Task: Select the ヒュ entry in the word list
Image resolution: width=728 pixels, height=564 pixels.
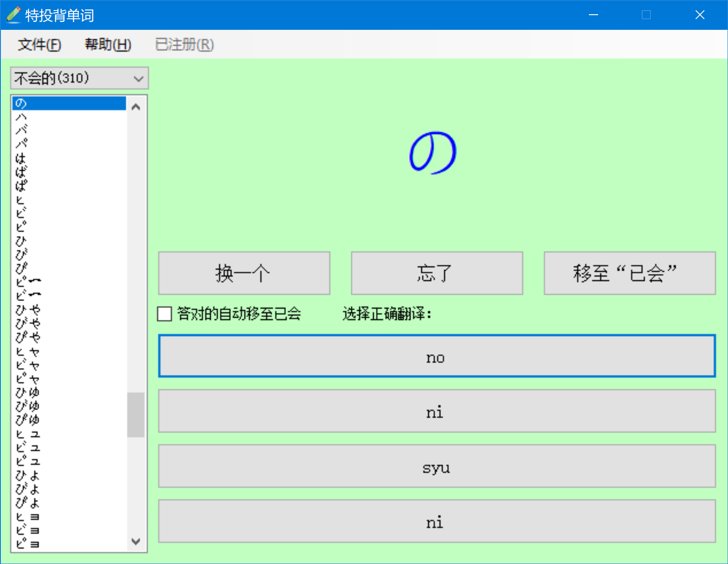Action: tap(69, 434)
